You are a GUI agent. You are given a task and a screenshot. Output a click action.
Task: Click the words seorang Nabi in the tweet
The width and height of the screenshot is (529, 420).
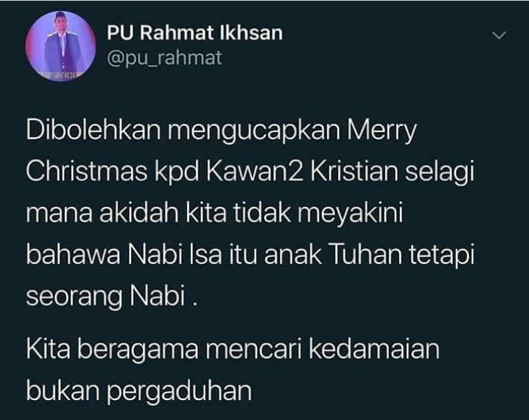106,297
